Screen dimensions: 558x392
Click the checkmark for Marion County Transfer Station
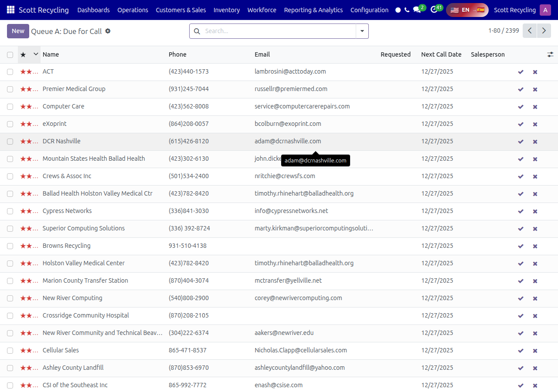point(521,281)
